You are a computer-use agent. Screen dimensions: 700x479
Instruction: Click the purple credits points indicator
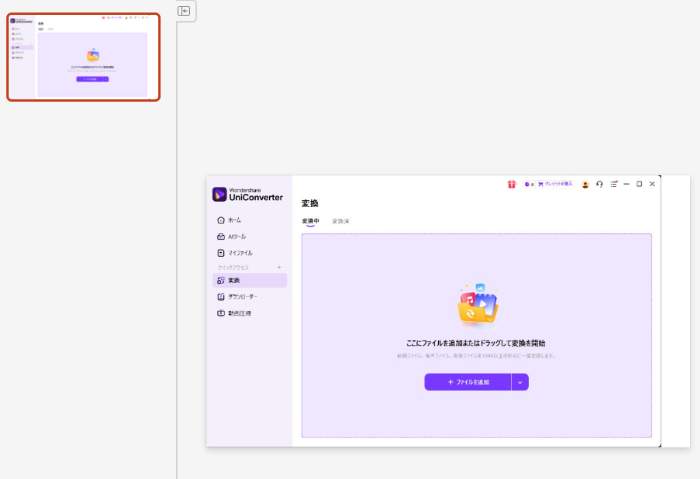click(529, 184)
